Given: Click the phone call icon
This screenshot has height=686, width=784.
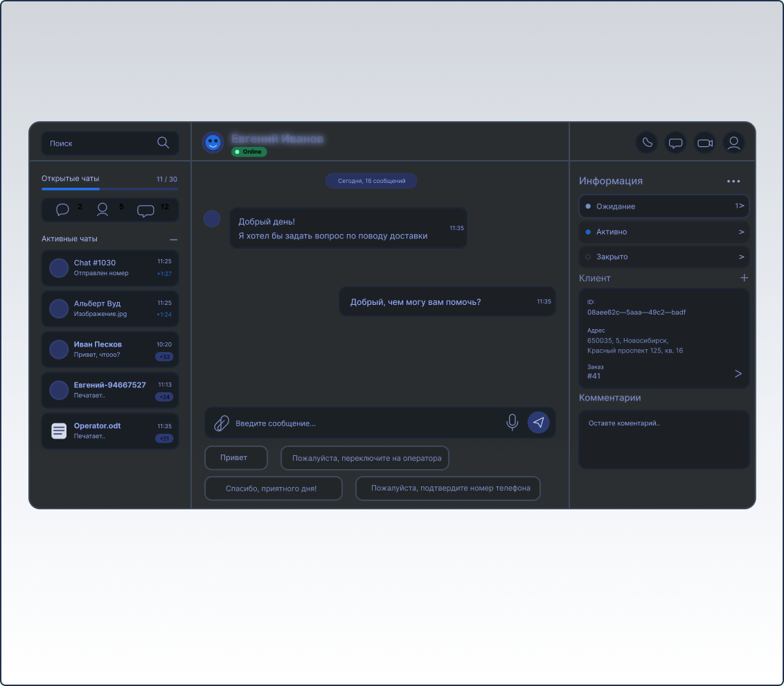Looking at the screenshot, I should [647, 143].
